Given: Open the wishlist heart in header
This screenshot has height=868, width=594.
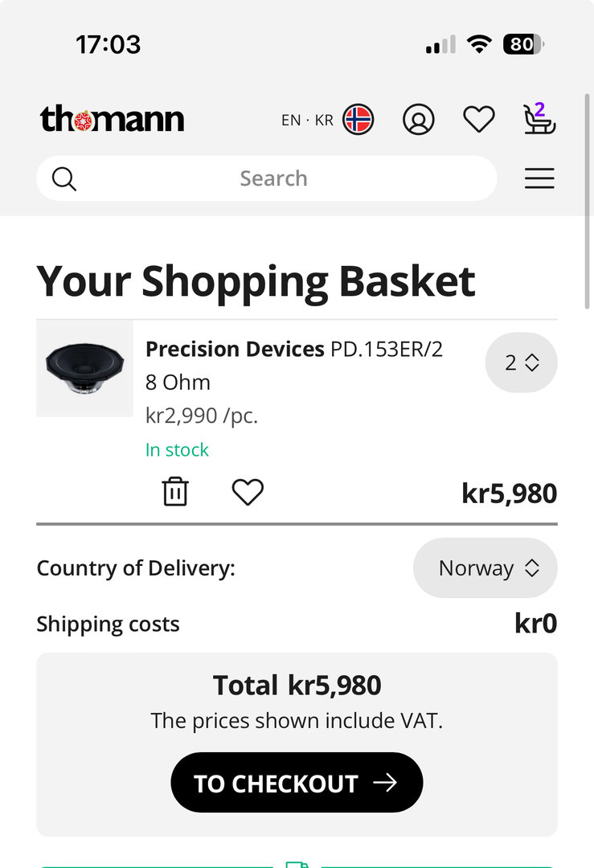Looking at the screenshot, I should [x=479, y=120].
